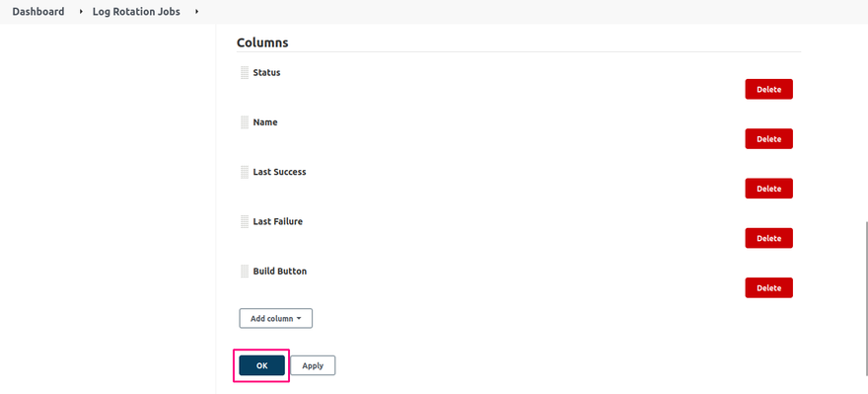Delete the Name column
Image resolution: width=868 pixels, height=394 pixels.
tap(769, 139)
